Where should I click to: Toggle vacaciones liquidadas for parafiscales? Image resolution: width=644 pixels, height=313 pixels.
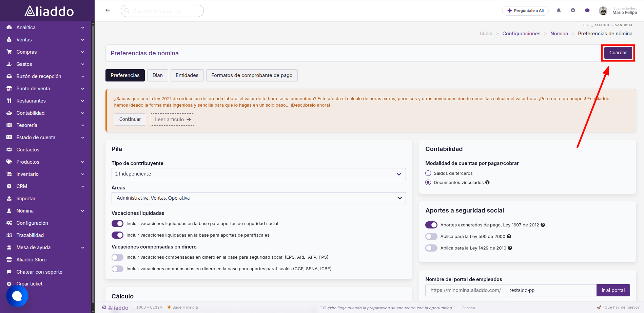118,235
